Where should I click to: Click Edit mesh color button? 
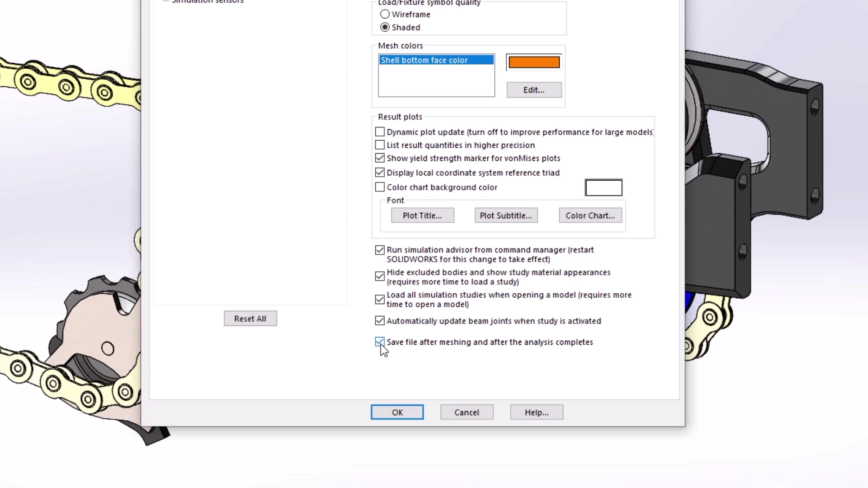tap(533, 89)
